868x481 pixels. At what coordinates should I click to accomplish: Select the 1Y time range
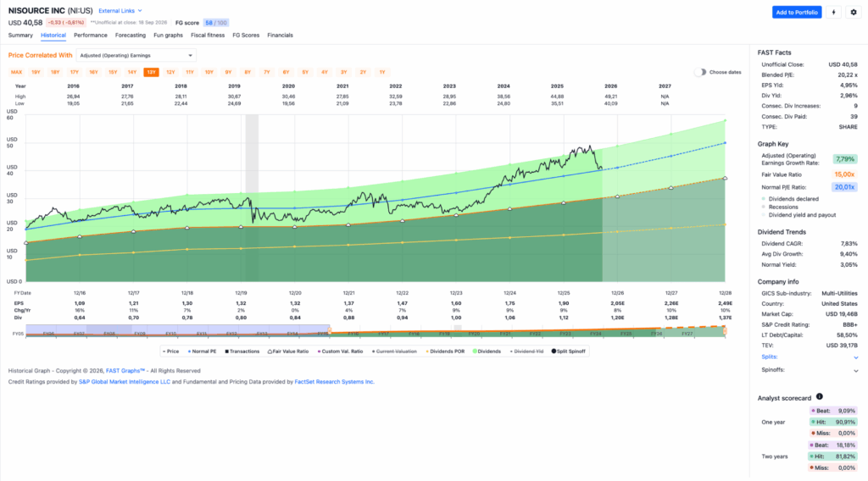click(x=382, y=73)
